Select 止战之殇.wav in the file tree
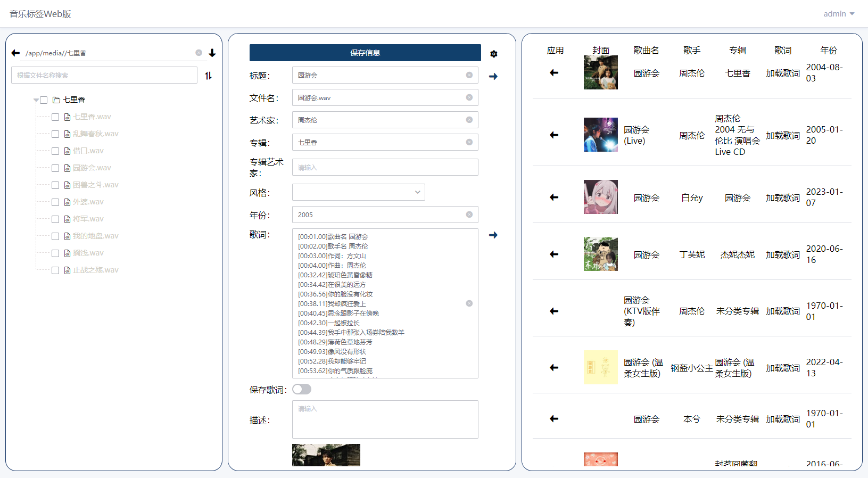 96,270
